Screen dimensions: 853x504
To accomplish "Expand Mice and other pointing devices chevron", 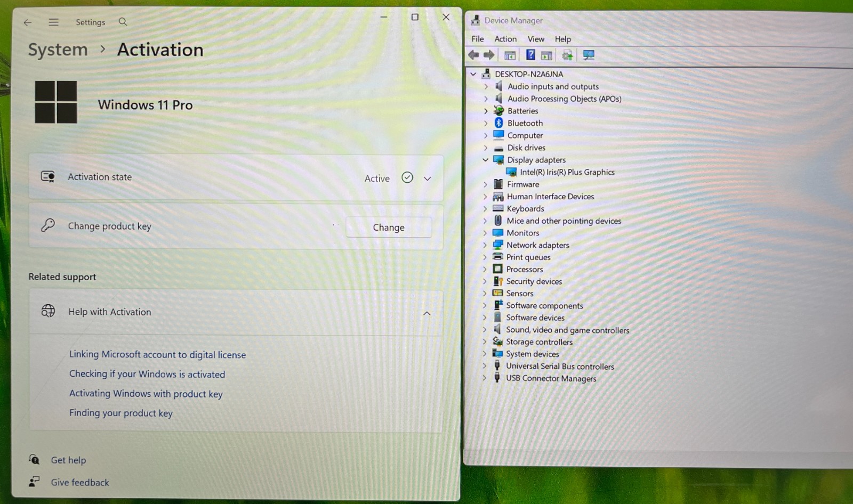I will click(485, 221).
